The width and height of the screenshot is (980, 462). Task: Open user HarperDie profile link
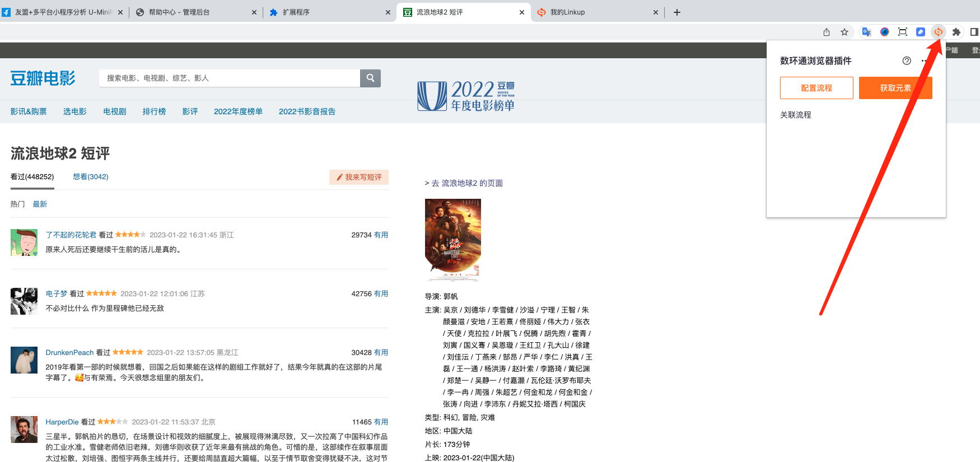62,422
